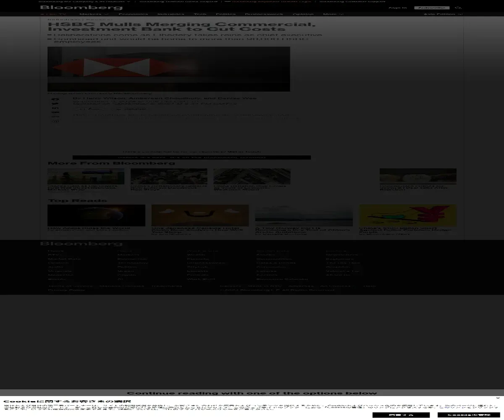Click the 'Top Reads' heading

click(77, 200)
